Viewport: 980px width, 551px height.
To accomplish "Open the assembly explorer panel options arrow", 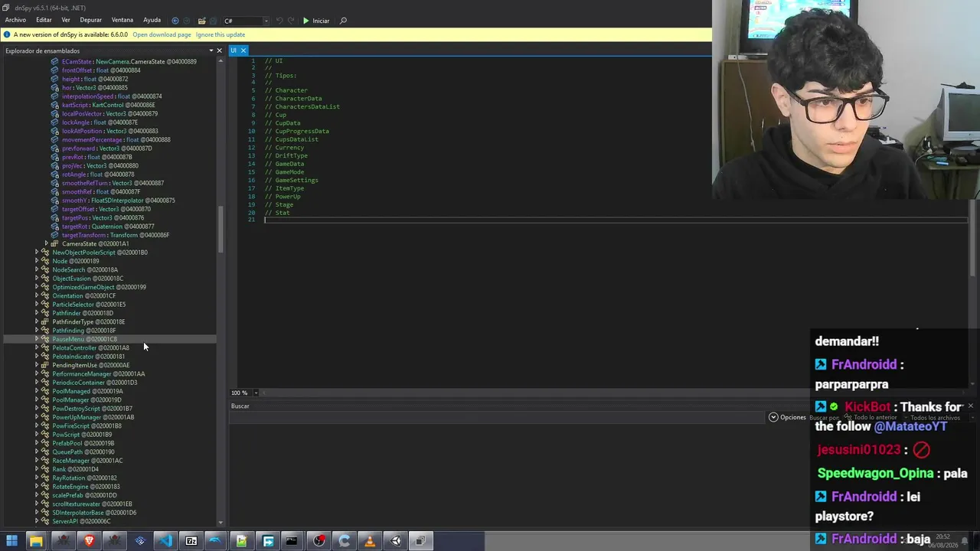I will coord(212,51).
